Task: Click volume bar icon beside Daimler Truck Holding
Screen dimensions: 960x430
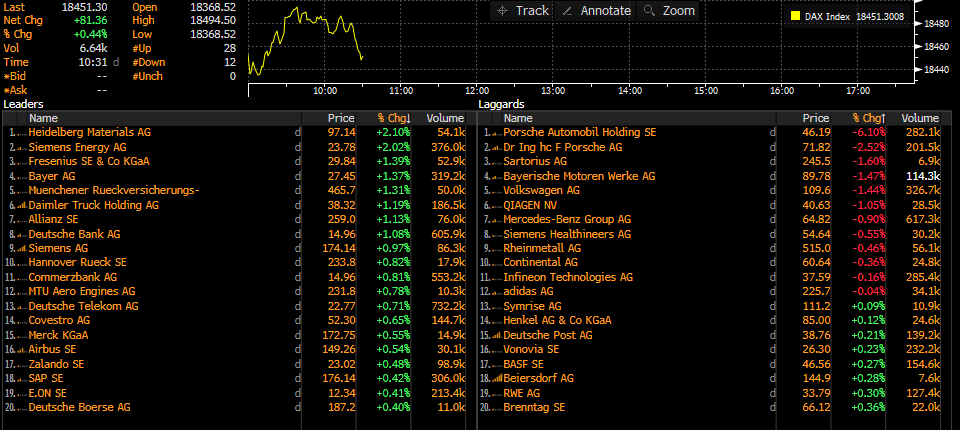Action: coord(22,206)
